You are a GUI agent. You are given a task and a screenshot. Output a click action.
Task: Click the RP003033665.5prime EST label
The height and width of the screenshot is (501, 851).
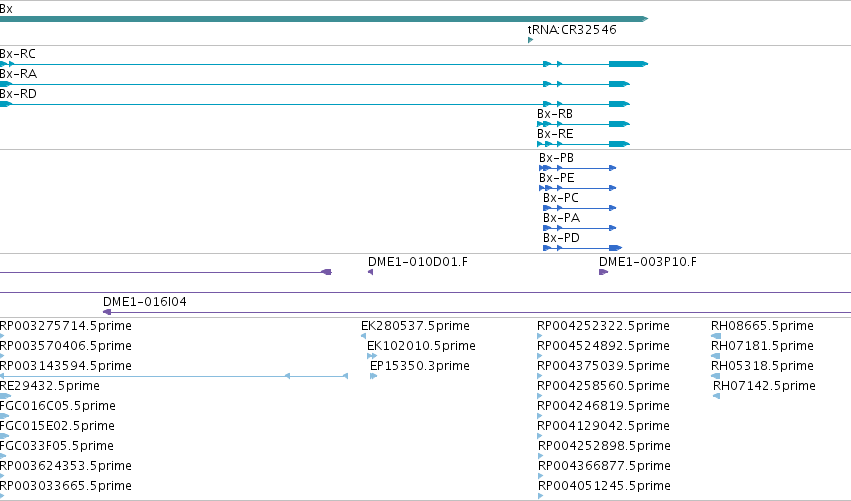(66, 486)
